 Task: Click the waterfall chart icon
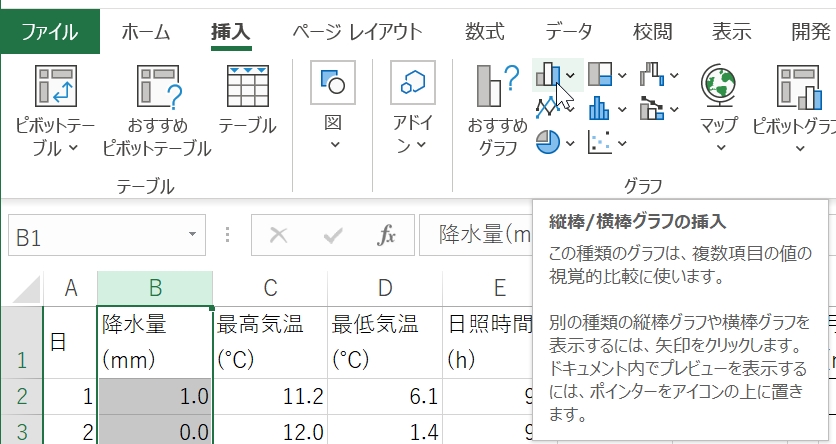click(652, 75)
